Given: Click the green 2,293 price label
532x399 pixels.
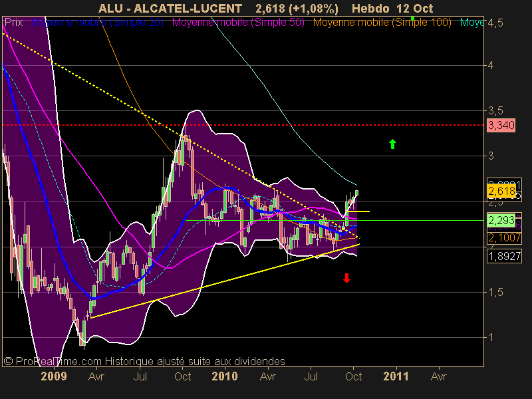Looking at the screenshot, I should 501,221.
